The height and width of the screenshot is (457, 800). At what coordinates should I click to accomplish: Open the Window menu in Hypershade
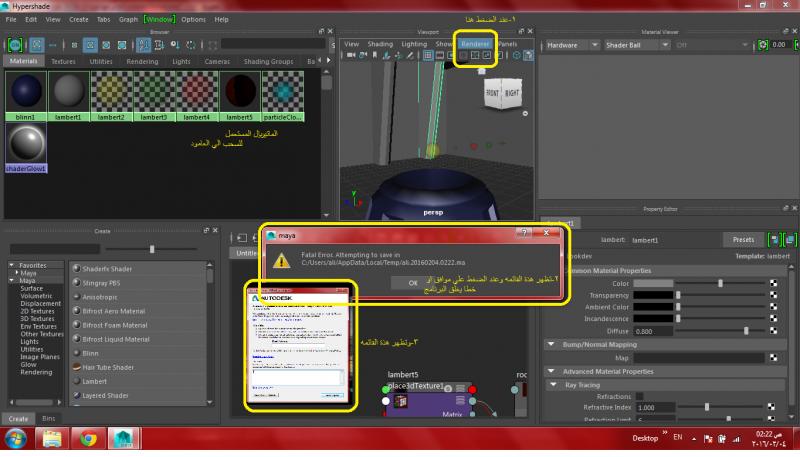159,19
